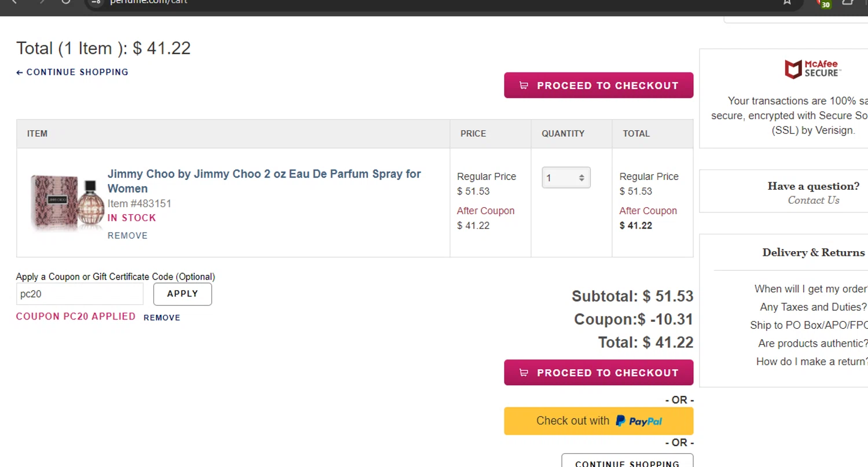Click the cart icon on the Proceed to Checkout button below the order total
This screenshot has width=868, height=467.
pos(524,373)
